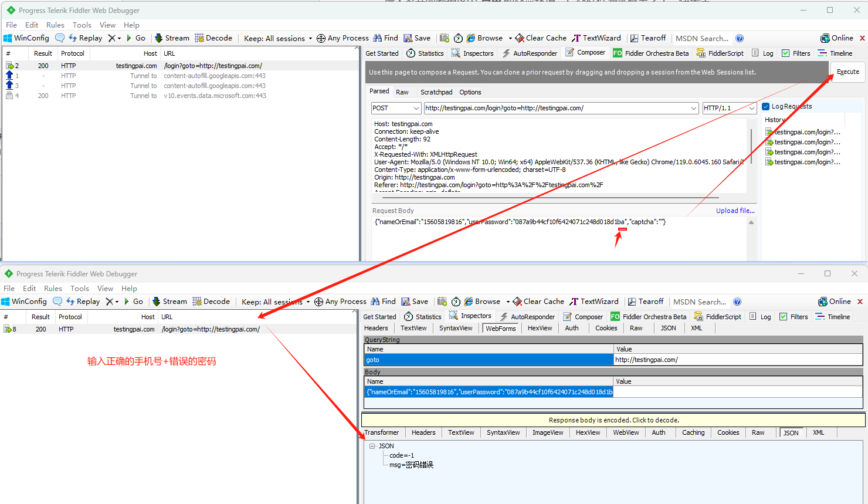This screenshot has height=504, width=868.
Task: Open FiddlerScript tab in the bottom window
Action: pyautogui.click(x=718, y=317)
